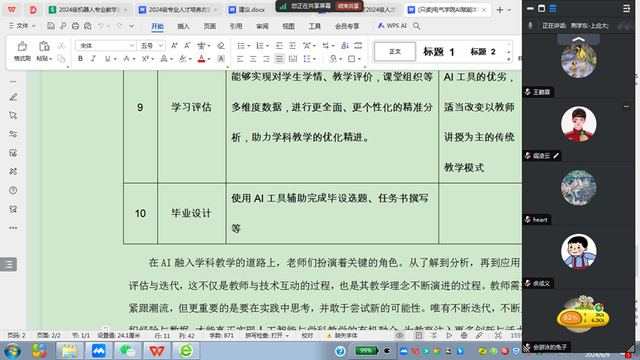The height and width of the screenshot is (360, 640).
Task: Toggle Strikethrough formatting
Action: coord(127,59)
